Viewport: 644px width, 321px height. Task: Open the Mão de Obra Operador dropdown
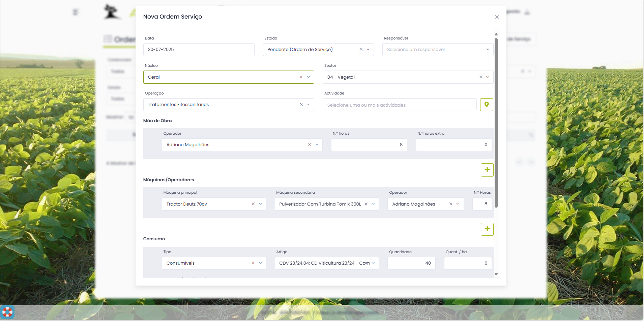pyautogui.click(x=317, y=145)
